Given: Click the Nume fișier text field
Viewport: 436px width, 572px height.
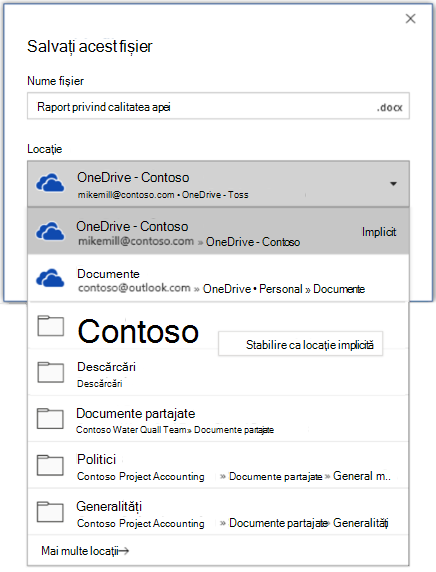Looking at the screenshot, I should point(218,106).
